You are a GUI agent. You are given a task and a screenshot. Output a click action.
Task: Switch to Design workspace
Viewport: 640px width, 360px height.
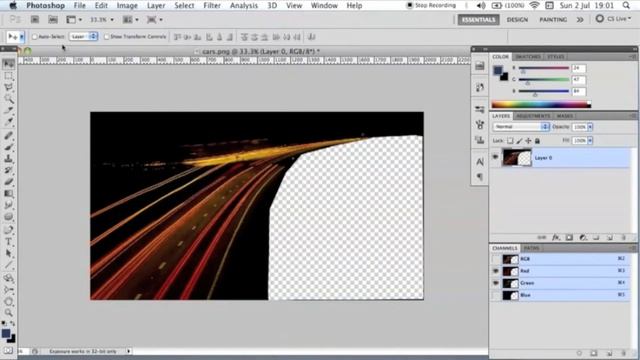[x=517, y=20]
